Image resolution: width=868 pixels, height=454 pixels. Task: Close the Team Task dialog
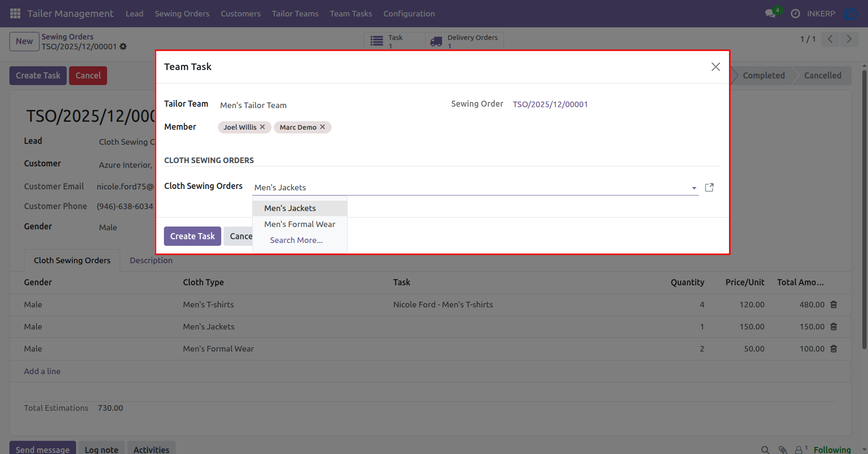click(x=715, y=67)
